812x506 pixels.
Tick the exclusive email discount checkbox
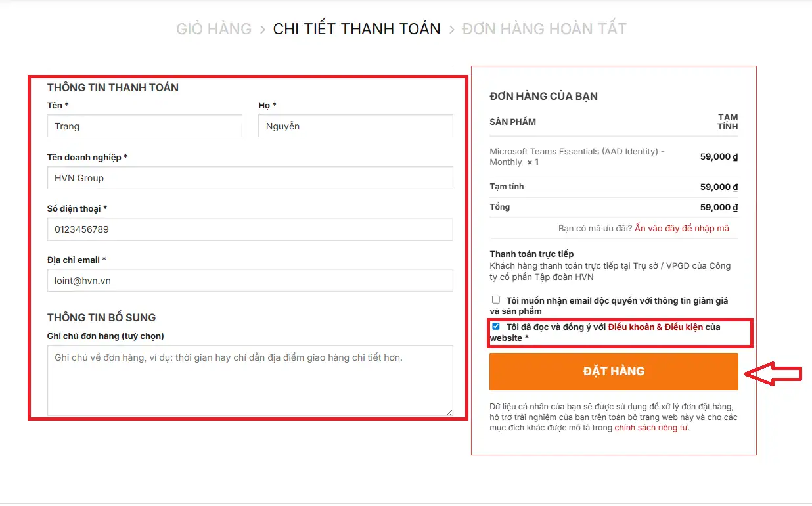pos(496,300)
